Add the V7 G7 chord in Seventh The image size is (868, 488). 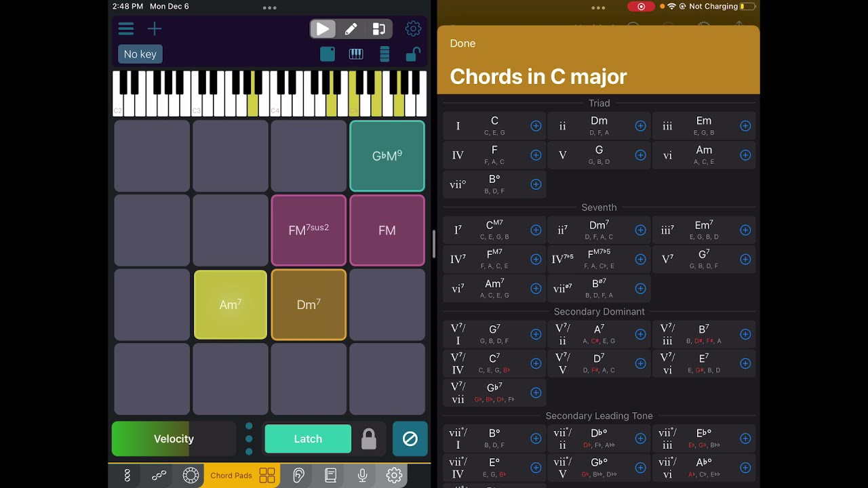[745, 260]
